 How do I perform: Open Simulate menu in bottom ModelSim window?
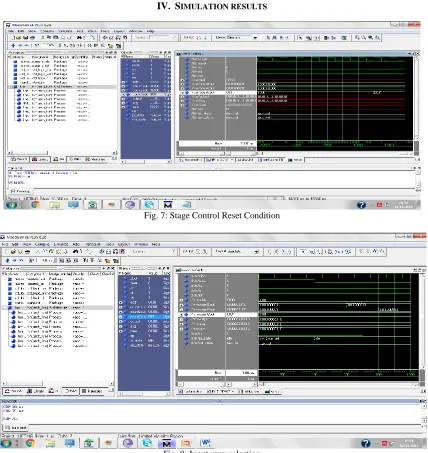click(61, 244)
